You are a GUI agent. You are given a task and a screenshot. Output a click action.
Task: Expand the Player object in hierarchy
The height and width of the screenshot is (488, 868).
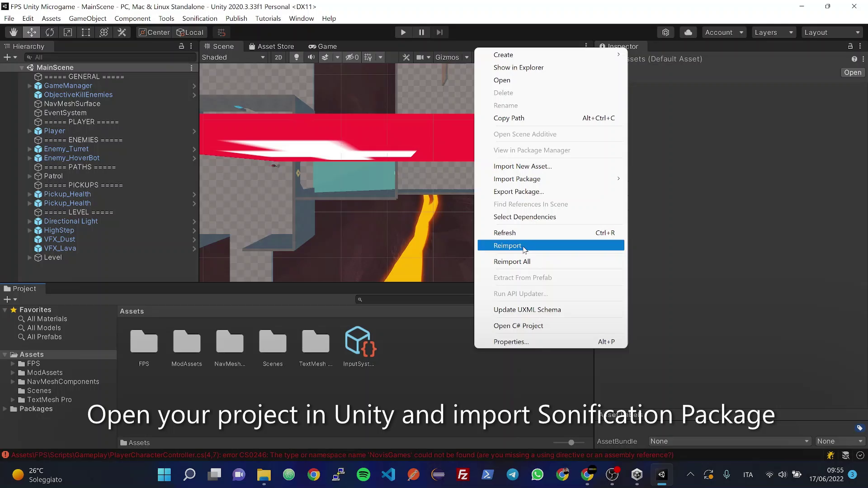(30, 131)
